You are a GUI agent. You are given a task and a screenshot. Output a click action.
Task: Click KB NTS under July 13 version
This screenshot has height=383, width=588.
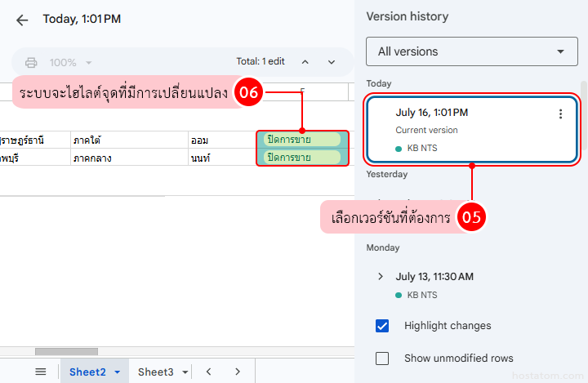coord(422,296)
